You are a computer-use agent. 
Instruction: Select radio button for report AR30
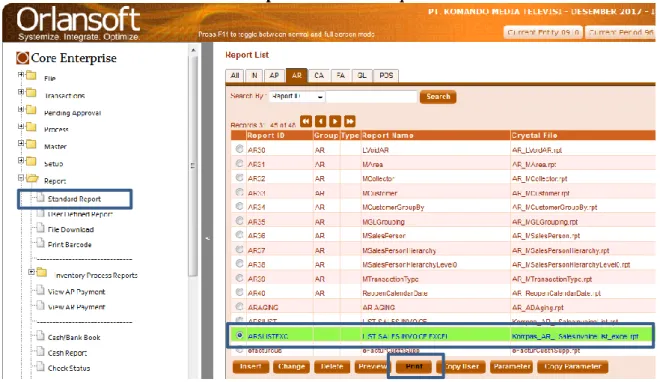pos(240,149)
